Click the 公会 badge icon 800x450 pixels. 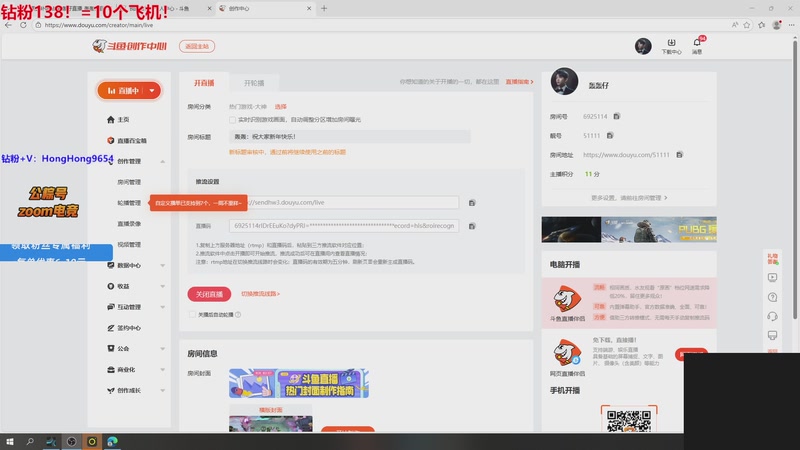(x=111, y=348)
